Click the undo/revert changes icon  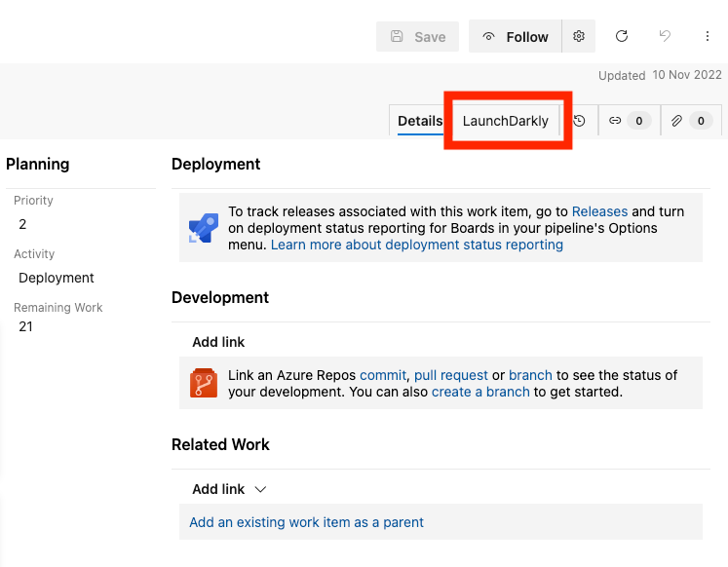[x=665, y=36]
